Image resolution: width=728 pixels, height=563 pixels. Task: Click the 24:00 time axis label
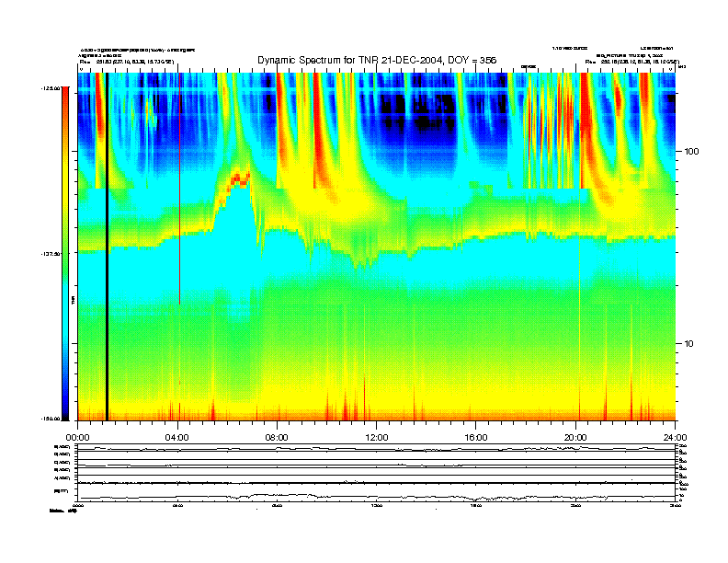(676, 438)
